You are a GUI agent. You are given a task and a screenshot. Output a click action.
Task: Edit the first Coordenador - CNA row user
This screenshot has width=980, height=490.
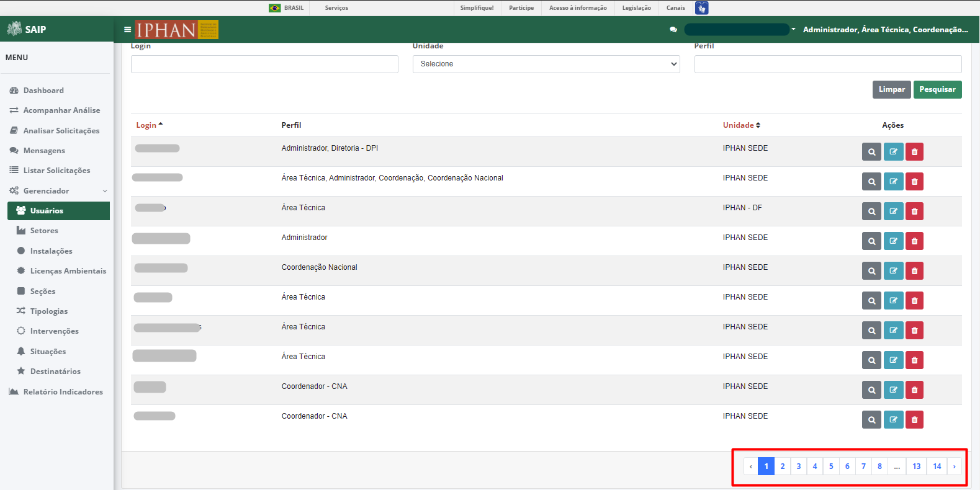click(893, 390)
